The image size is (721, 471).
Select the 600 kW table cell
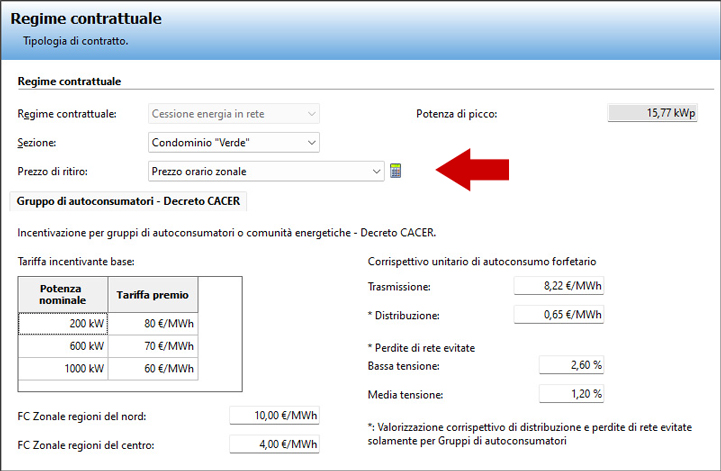point(61,346)
